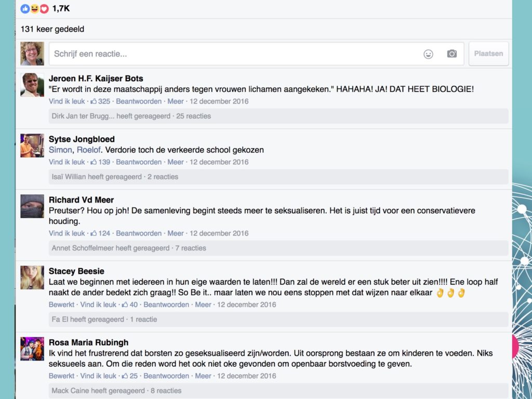Image resolution: width=532 pixels, height=399 pixels.
Task: Click thumbs-up count 40 on Stacey's comment
Action: [130, 304]
